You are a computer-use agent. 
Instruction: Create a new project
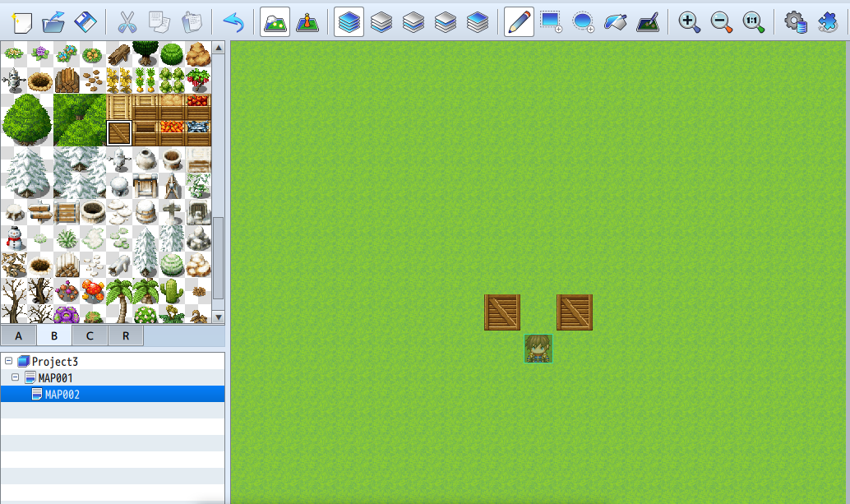21,22
